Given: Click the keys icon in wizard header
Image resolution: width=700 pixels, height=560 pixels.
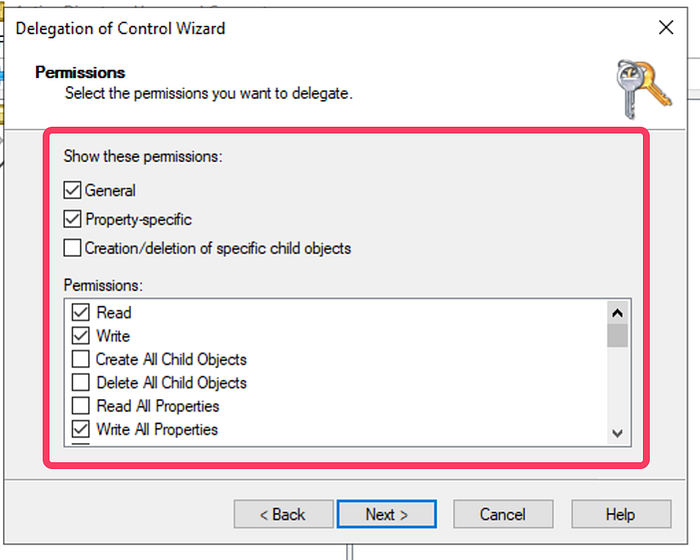Looking at the screenshot, I should (x=643, y=89).
